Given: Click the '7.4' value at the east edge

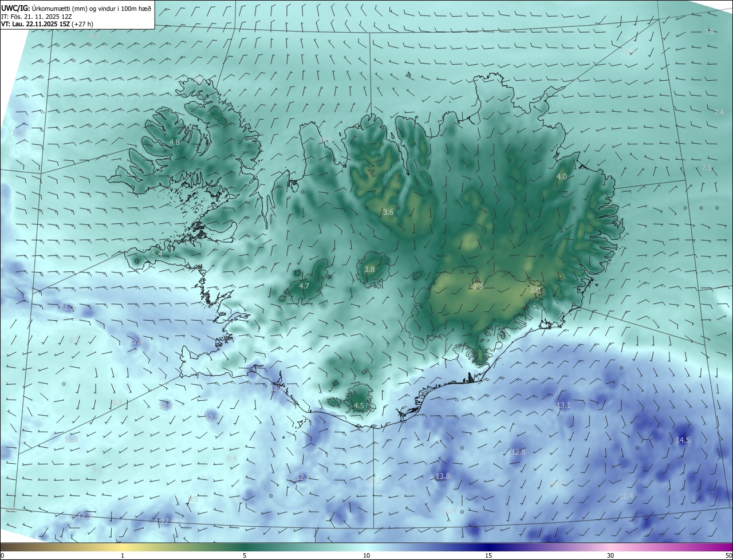Looking at the screenshot, I should coord(719,113).
